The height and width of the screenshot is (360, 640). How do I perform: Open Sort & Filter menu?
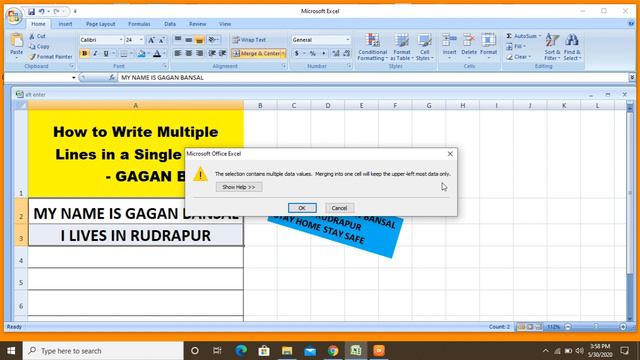(x=552, y=47)
